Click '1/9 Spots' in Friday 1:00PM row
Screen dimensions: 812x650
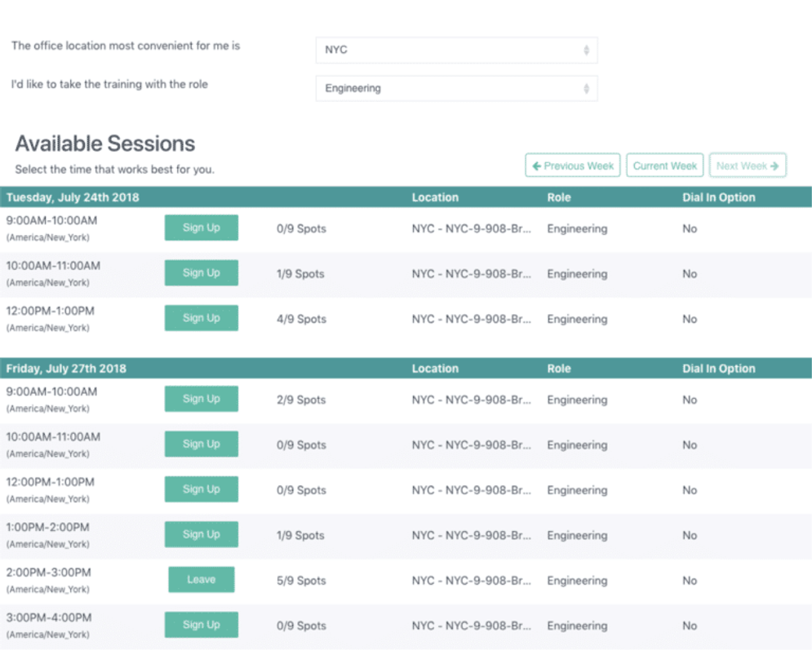tap(300, 535)
